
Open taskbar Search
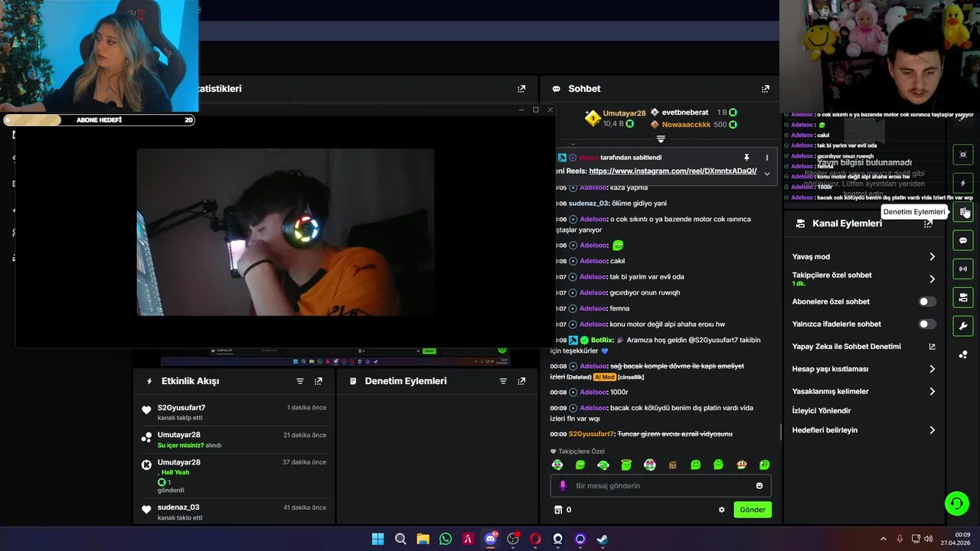tap(400, 539)
